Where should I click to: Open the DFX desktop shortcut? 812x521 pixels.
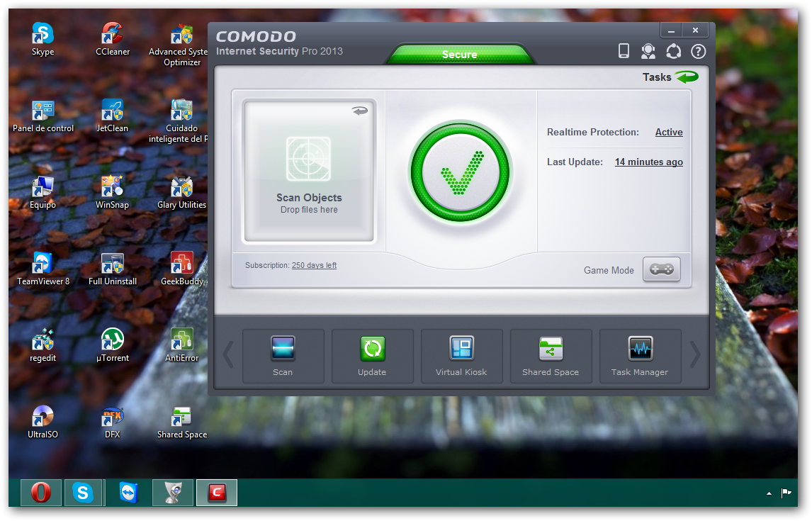click(113, 422)
